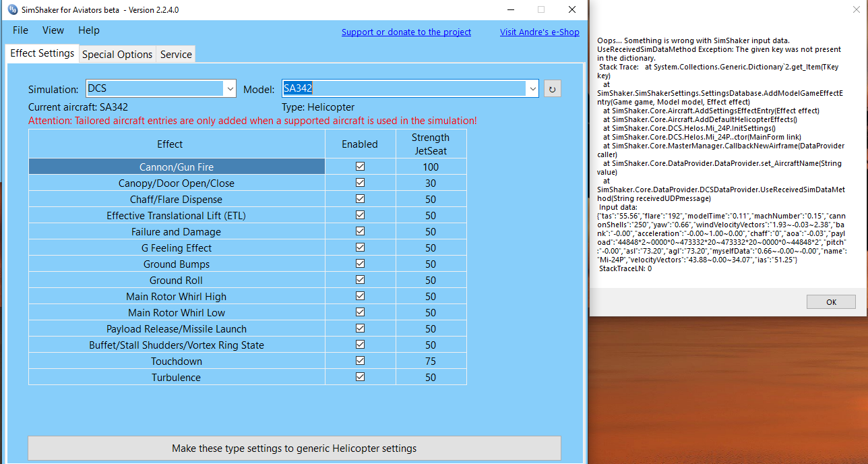Select the Failure and Damage row label

pyautogui.click(x=177, y=232)
